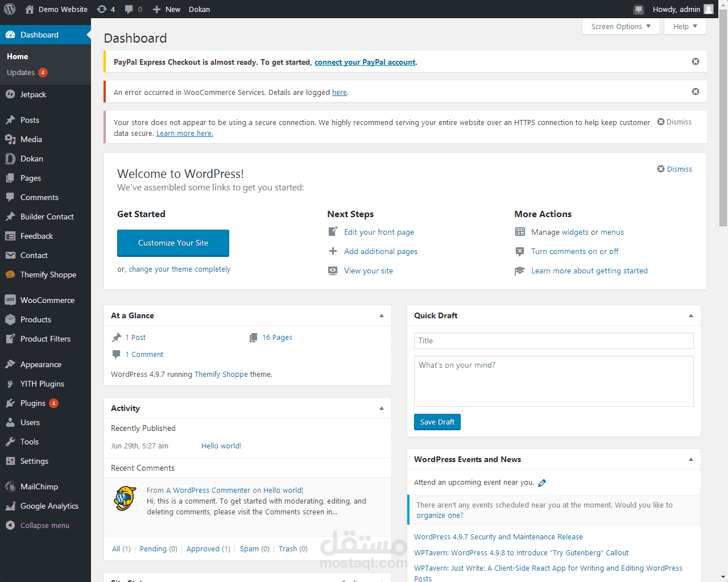Collapse the admin sidebar menu
The height and width of the screenshot is (582, 728).
(x=45, y=525)
